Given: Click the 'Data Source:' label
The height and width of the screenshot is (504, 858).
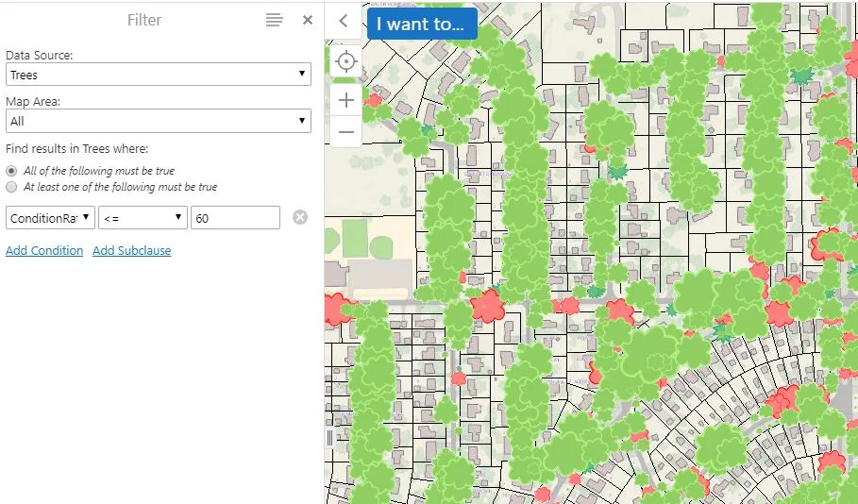Looking at the screenshot, I should click(x=39, y=56).
